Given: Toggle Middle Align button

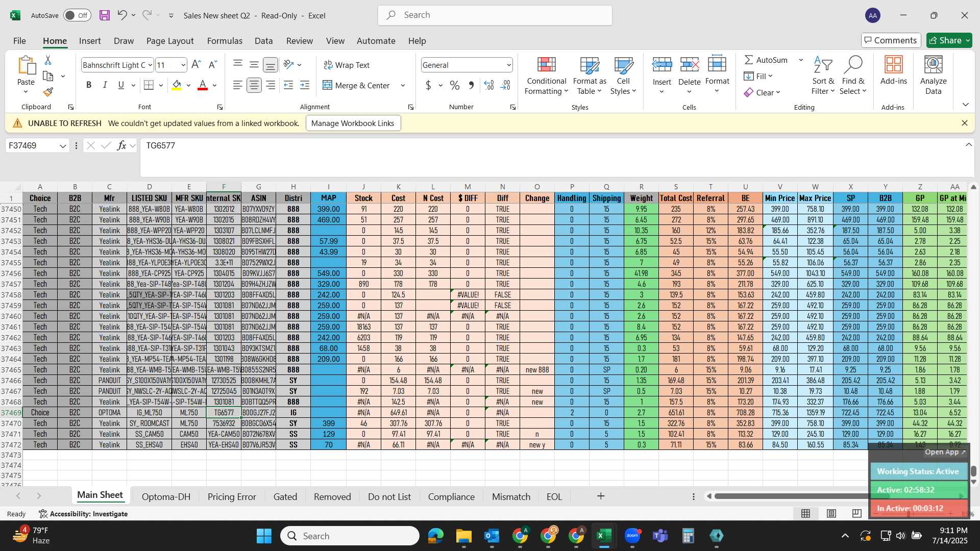Looking at the screenshot, I should click(x=254, y=65).
